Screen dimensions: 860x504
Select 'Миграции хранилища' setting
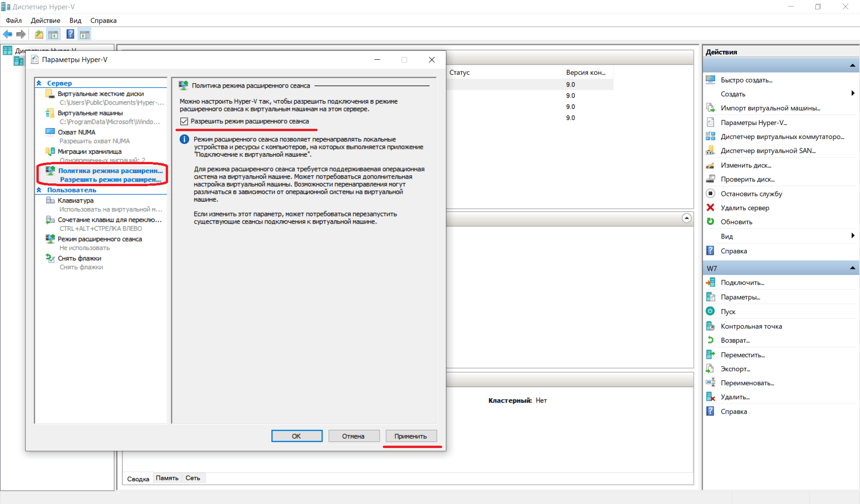tap(90, 151)
